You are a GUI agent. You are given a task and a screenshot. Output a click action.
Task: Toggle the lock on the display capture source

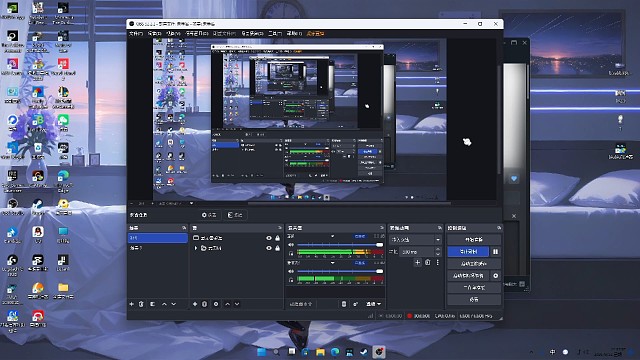point(278,238)
